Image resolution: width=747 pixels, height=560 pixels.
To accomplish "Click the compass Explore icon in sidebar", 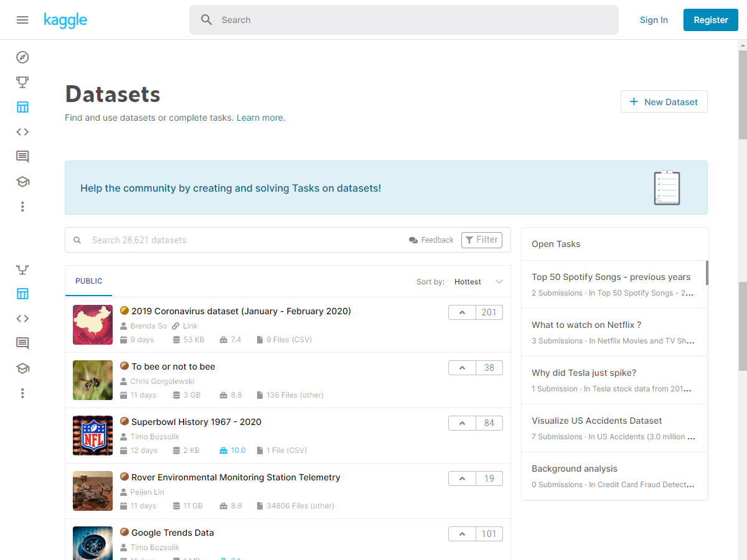I will pos(22,57).
